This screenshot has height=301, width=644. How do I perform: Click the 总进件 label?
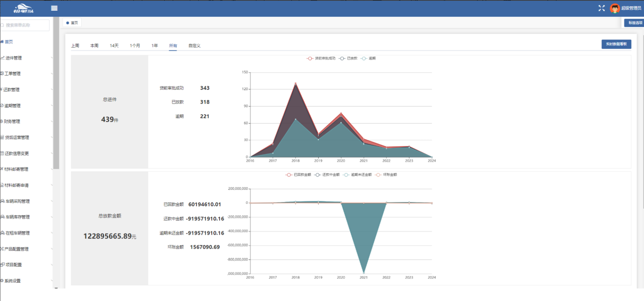tap(110, 100)
